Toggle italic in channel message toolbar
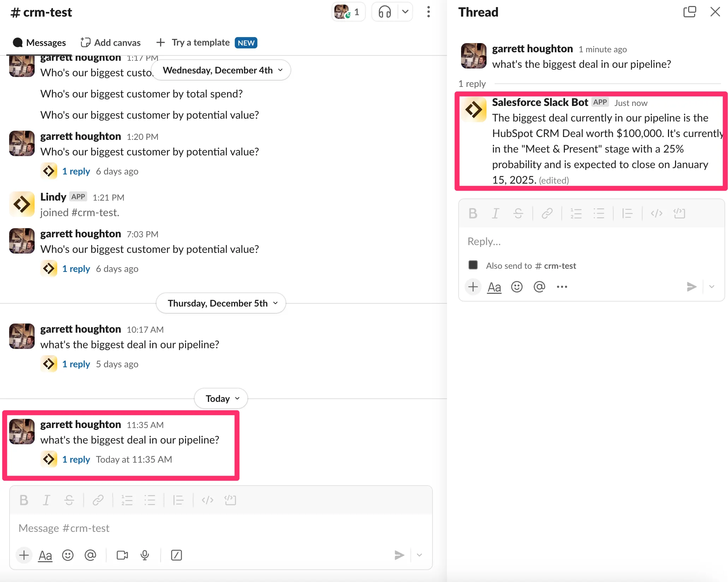The image size is (728, 582). [47, 500]
